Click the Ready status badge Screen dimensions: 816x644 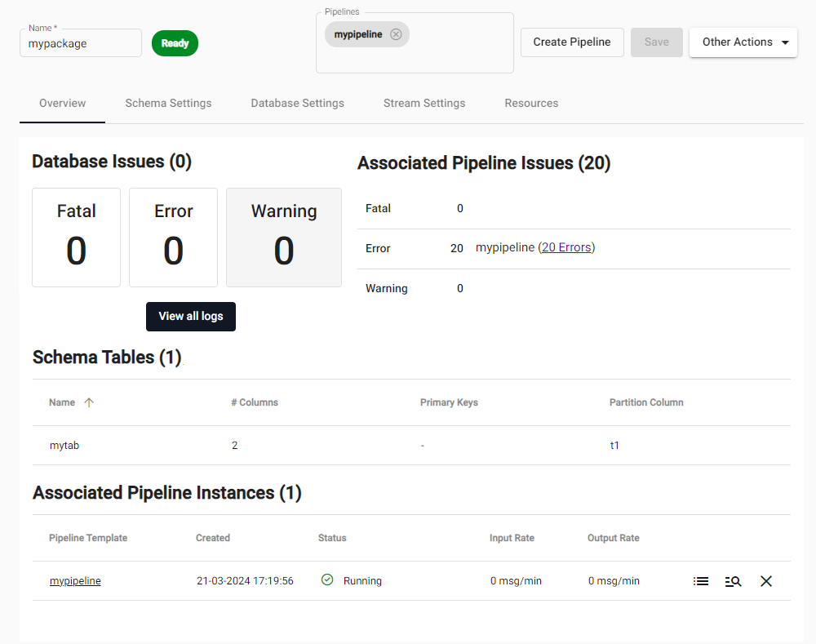[175, 43]
